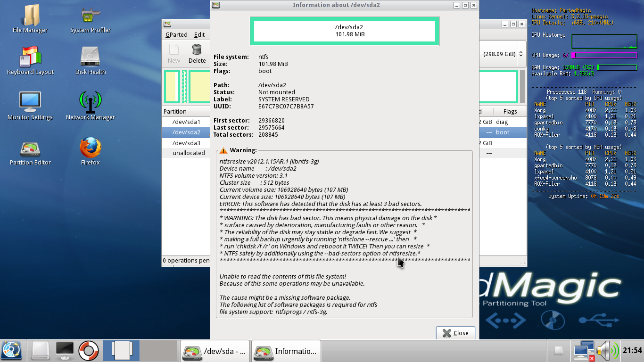Click the clock showing 21:54

click(632, 351)
